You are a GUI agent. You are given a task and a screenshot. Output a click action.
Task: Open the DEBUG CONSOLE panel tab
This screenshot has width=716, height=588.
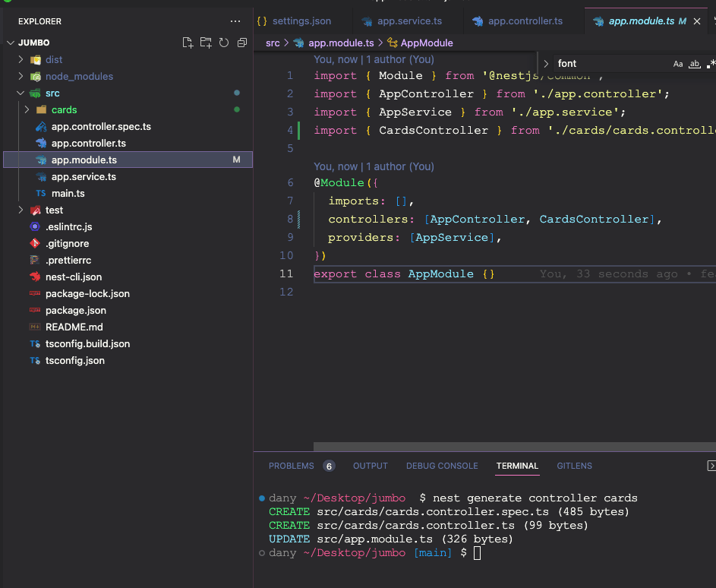coord(442,466)
